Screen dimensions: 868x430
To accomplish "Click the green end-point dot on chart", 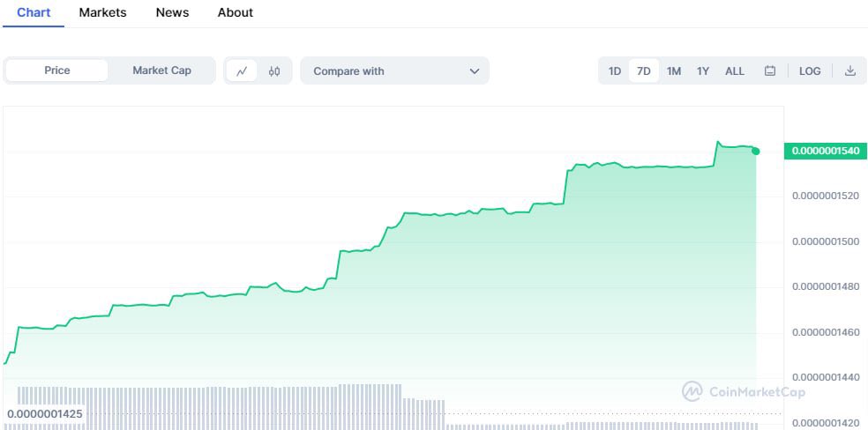I will (756, 151).
